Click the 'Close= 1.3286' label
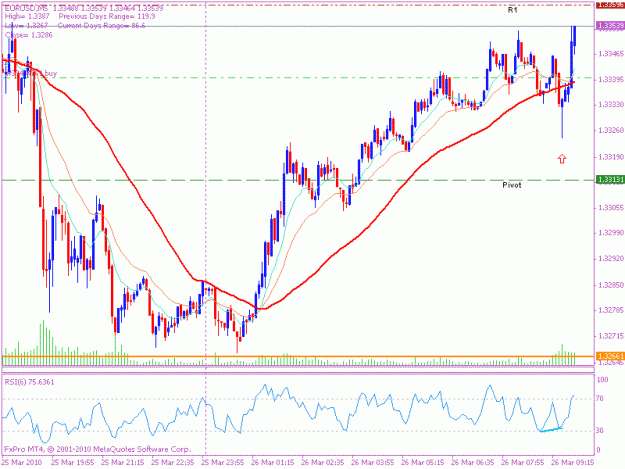The image size is (625, 469). (29, 35)
